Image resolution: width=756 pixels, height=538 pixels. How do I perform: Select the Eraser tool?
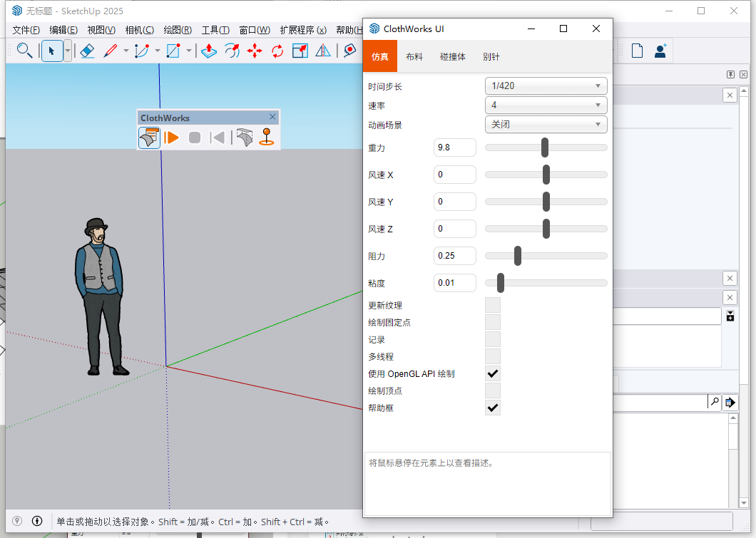pos(87,51)
